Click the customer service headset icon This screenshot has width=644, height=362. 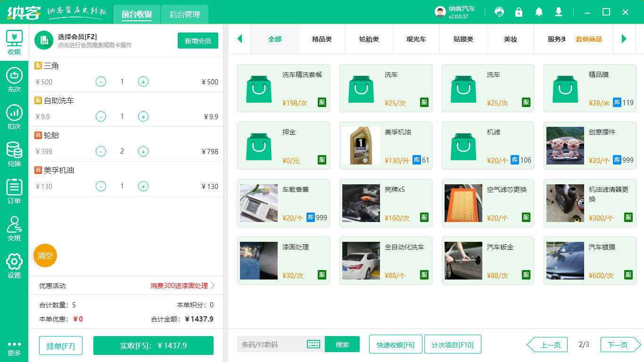(x=499, y=12)
